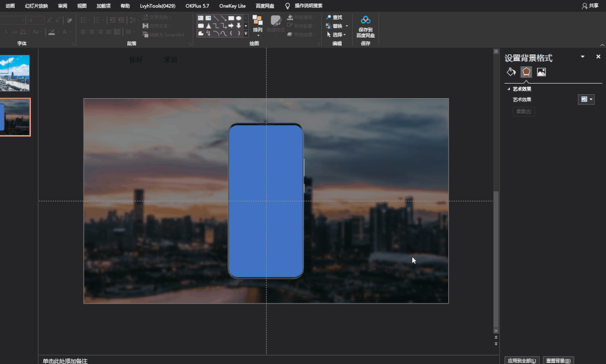Image resolution: width=606 pixels, height=364 pixels.
Task: Click the lightbulb 操作说明搜索 icon
Action: click(288, 6)
